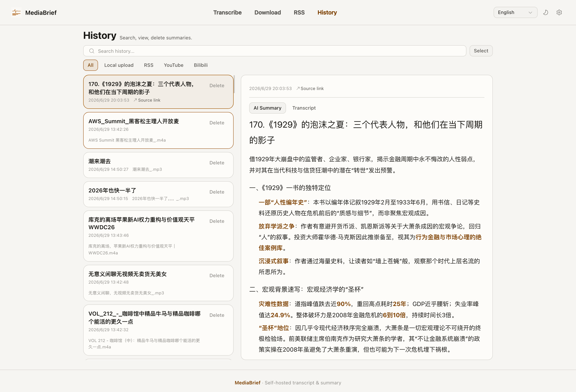The image size is (576, 392).
Task: Open the Download page
Action: pyautogui.click(x=267, y=12)
